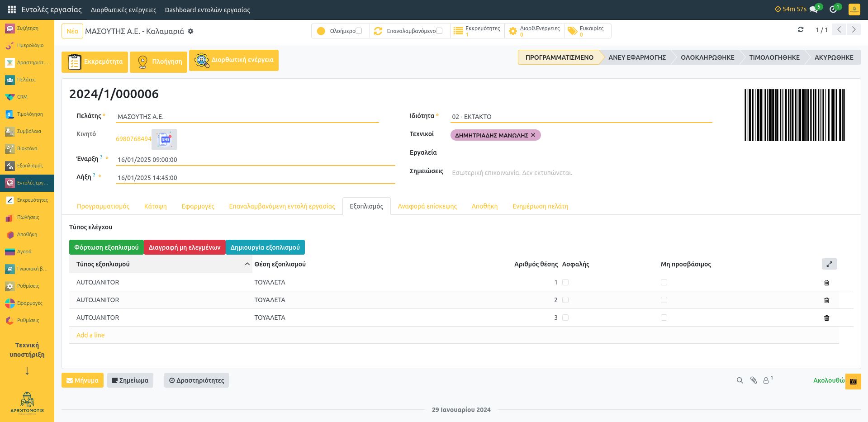Screen dimensions: 868x422
Task: Check Μη προσβάσιμος for row 1
Action: [664, 282]
